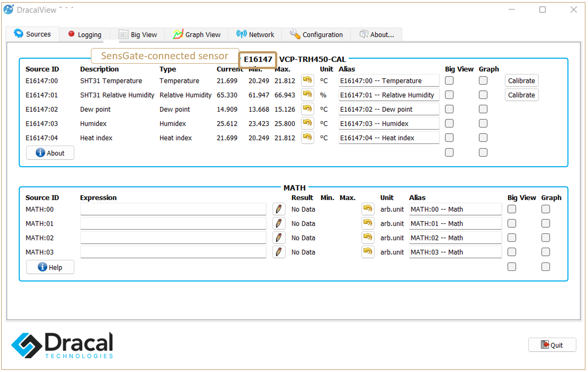The width and height of the screenshot is (588, 372).
Task: Switch to the Logging tab
Action: coord(85,35)
